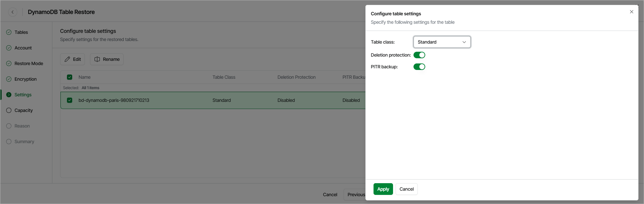644x204 pixels.
Task: Select the bd-dynamodb-paris-980921710213 table row
Action: tap(114, 100)
